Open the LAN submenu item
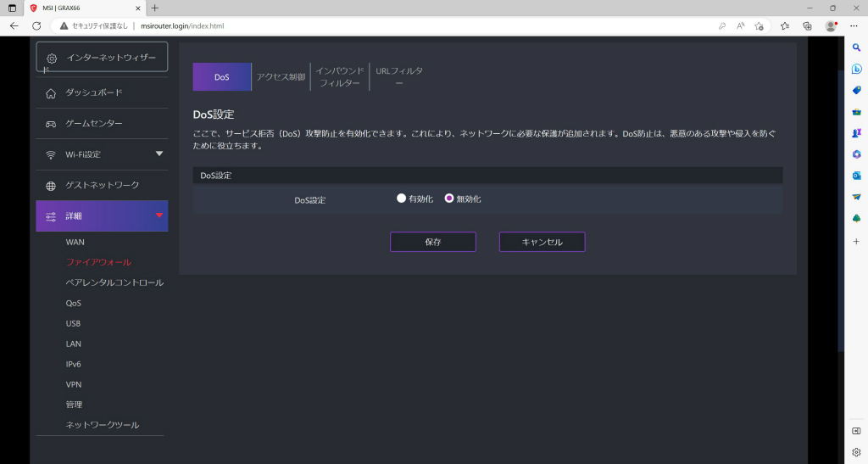The width and height of the screenshot is (868, 464). click(x=74, y=344)
